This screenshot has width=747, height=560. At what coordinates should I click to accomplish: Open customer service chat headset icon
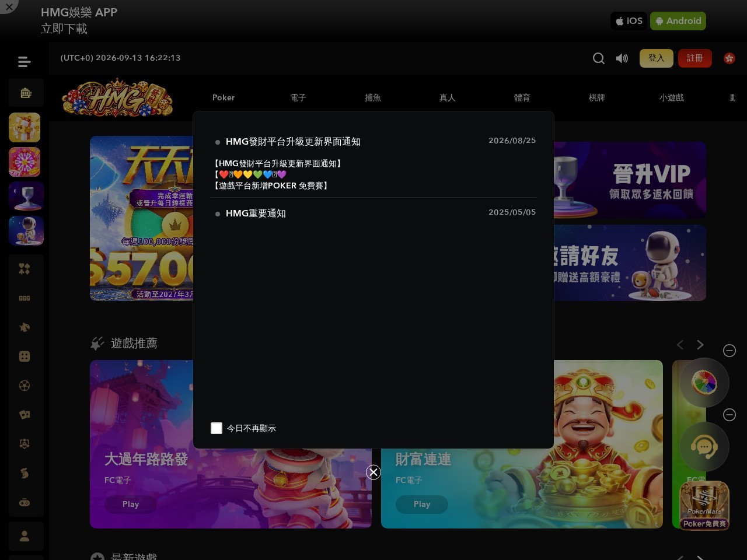pos(704,447)
